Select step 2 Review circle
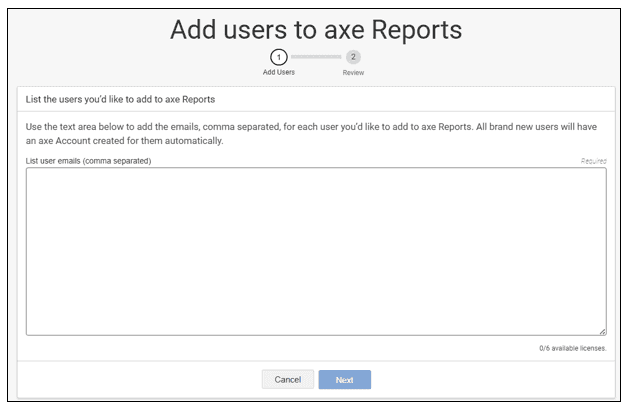This screenshot has height=411, width=628. 353,57
